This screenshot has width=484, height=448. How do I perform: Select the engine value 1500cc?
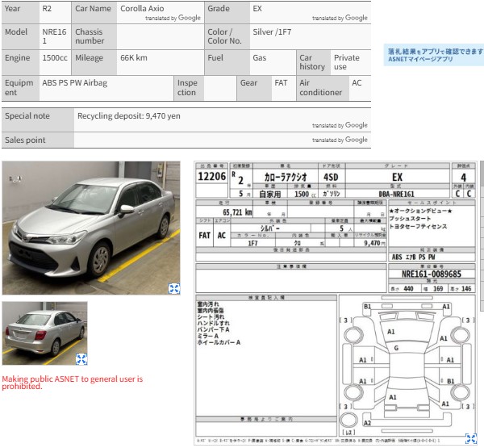pos(55,58)
